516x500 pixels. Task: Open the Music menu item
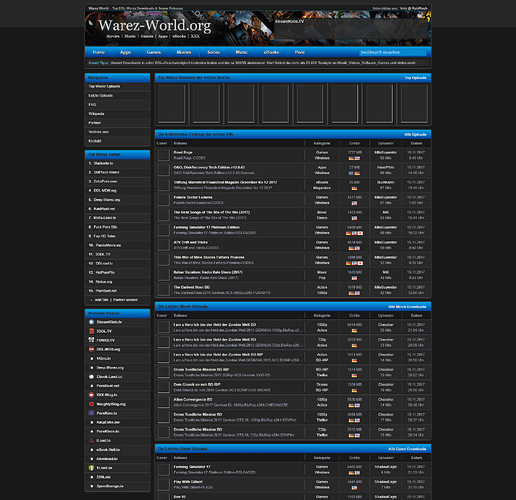(242, 52)
